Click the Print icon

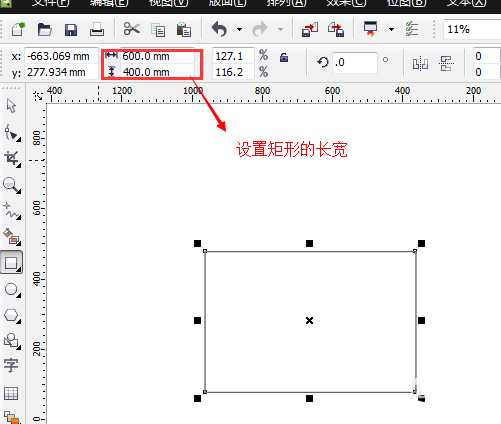[97, 30]
